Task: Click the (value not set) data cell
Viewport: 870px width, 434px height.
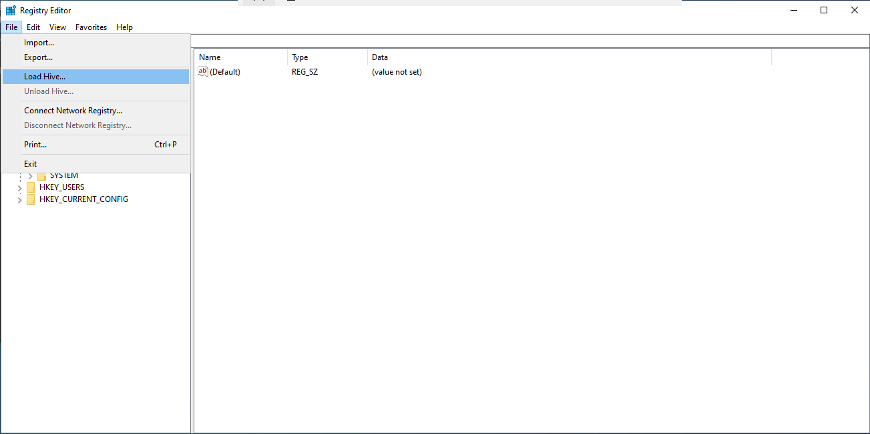Action: (x=397, y=72)
